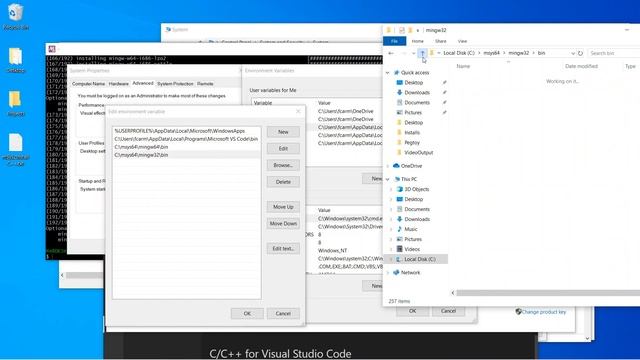Click New in Edit environment variable dialog
Screen dimensions: 640x360
click(x=283, y=132)
